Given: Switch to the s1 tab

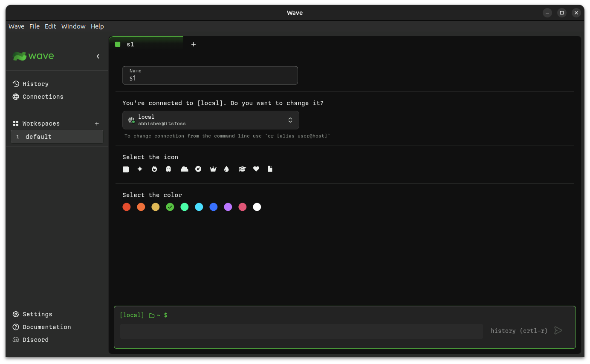Looking at the screenshot, I should [x=146, y=44].
